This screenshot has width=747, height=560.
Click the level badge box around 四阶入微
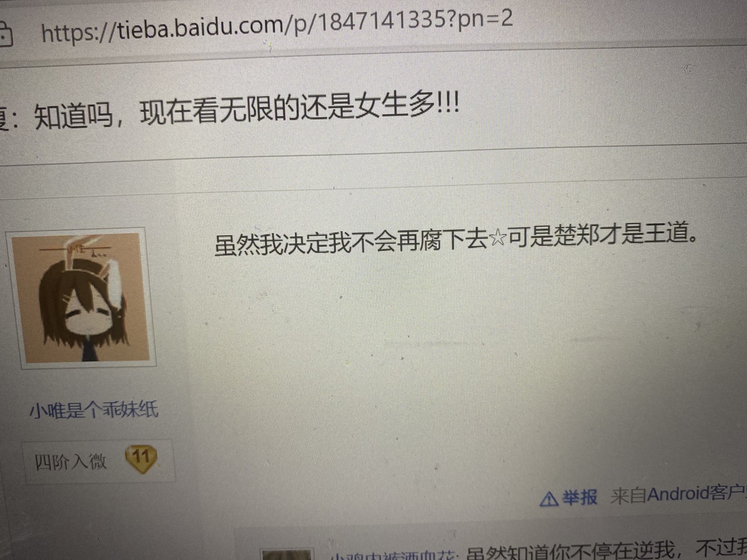click(100, 461)
